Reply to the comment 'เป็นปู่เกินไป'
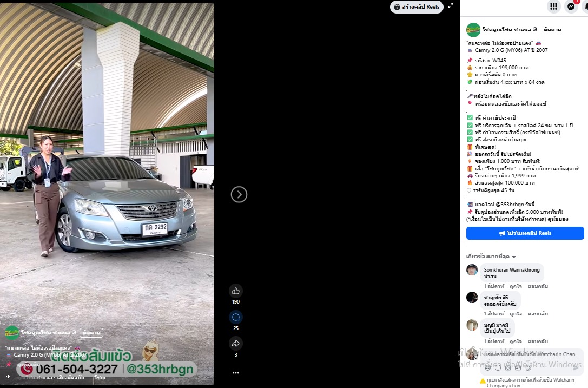 (x=538, y=341)
